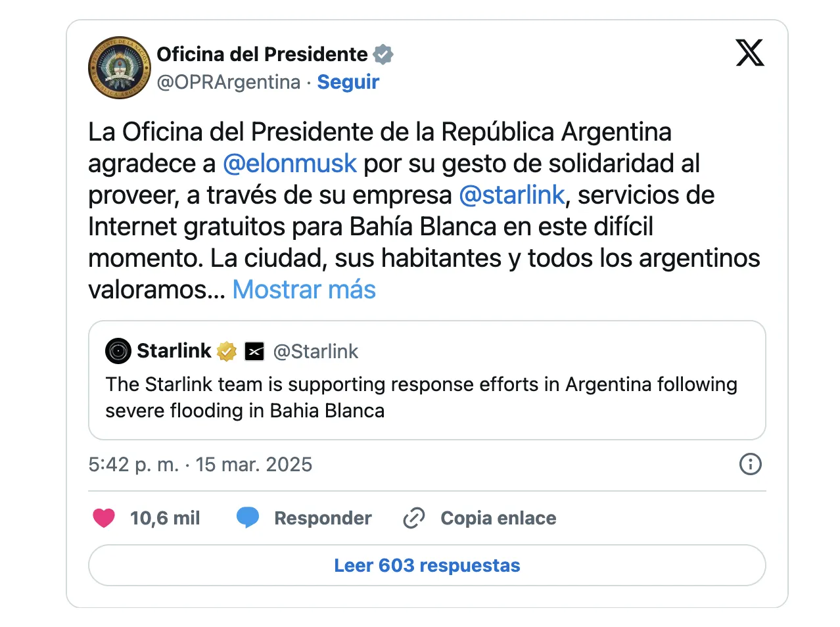Viewport: 840px width, 627px height.
Task: Follow the account via Seguir
Action: [x=348, y=82]
